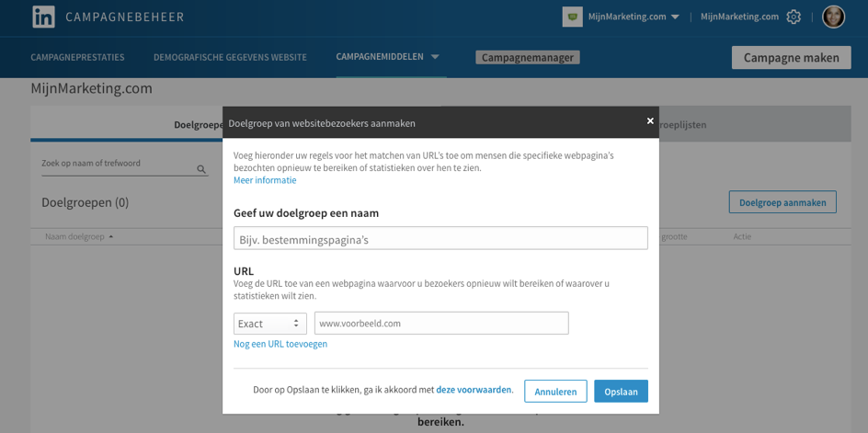
Task: Open the settings gear icon
Action: point(794,17)
